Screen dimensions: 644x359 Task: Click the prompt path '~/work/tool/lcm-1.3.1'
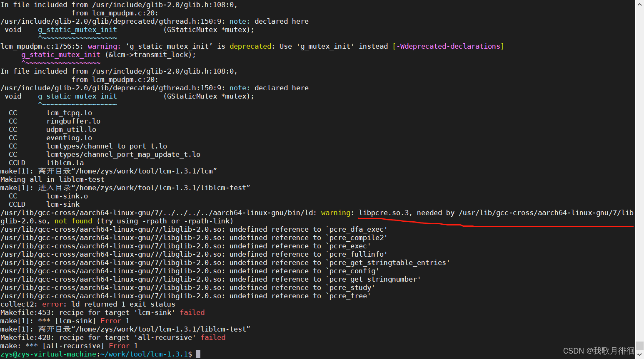tap(144, 354)
